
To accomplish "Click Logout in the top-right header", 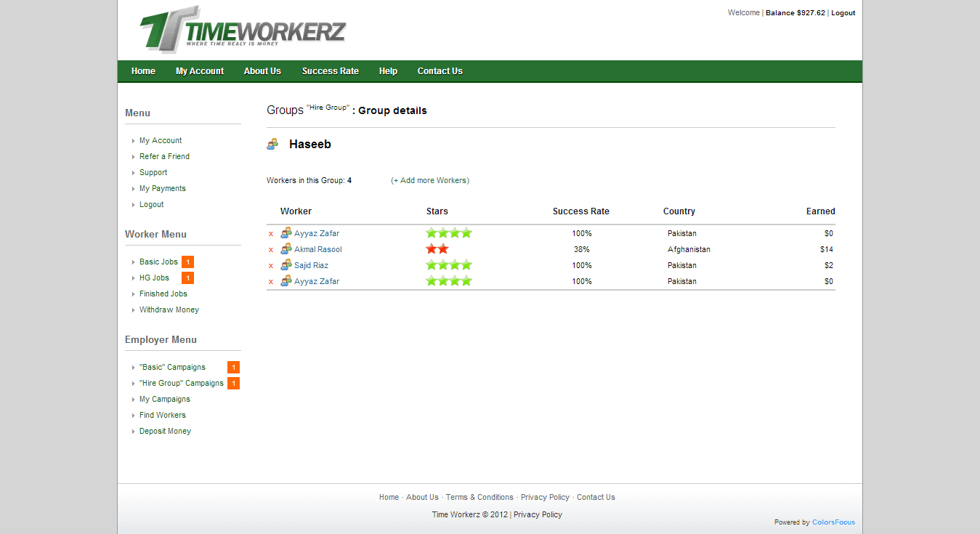I will coord(843,13).
